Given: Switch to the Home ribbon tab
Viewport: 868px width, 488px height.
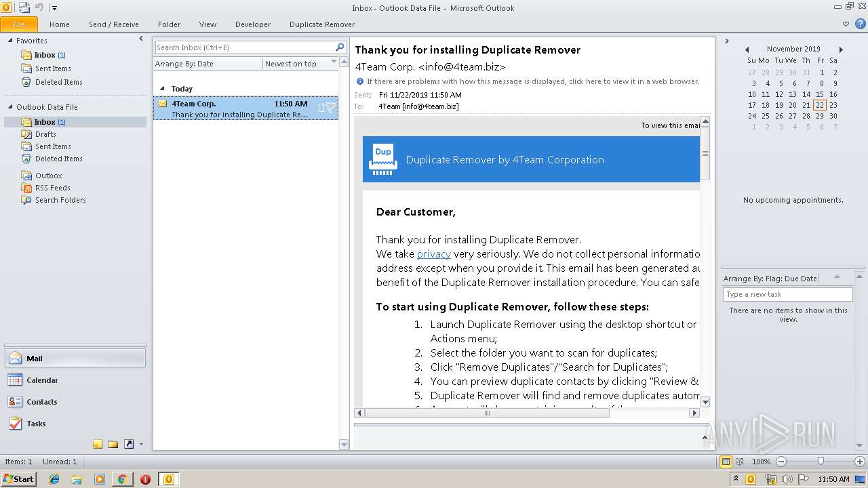Looking at the screenshot, I should (x=60, y=24).
